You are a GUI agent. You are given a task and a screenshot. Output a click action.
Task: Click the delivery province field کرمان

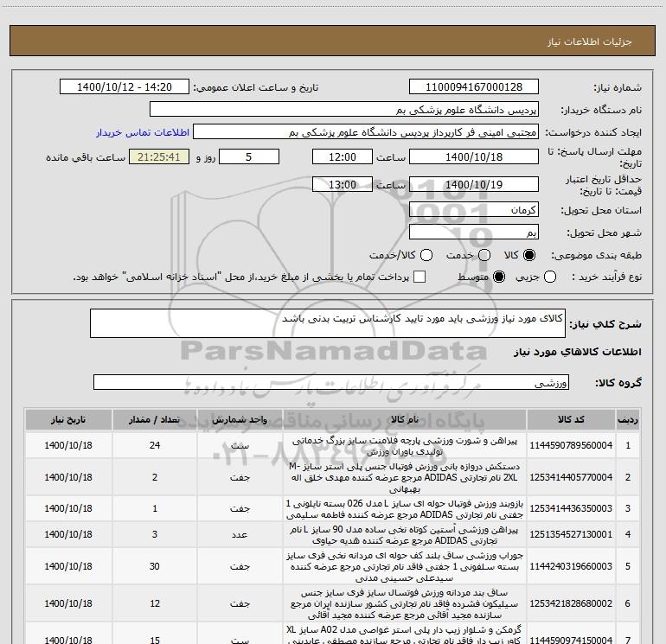pyautogui.click(x=474, y=210)
